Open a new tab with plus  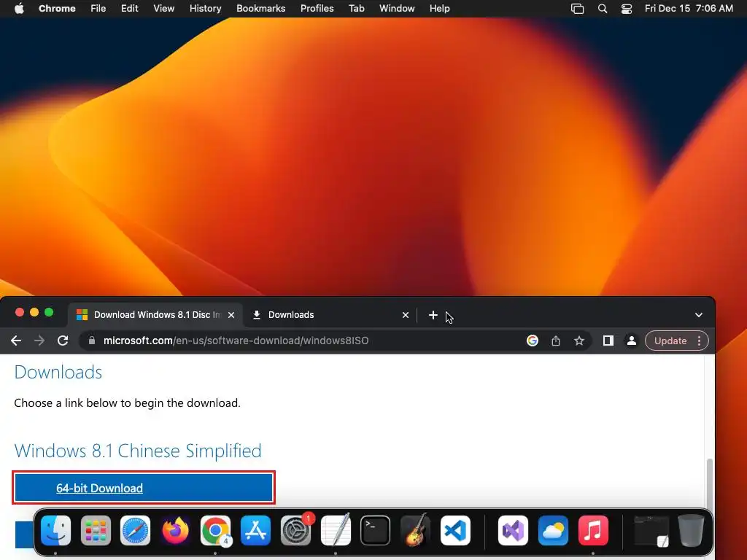(433, 315)
